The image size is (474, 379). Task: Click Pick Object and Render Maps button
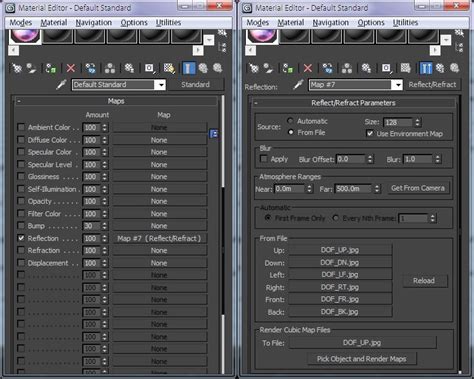click(x=361, y=359)
